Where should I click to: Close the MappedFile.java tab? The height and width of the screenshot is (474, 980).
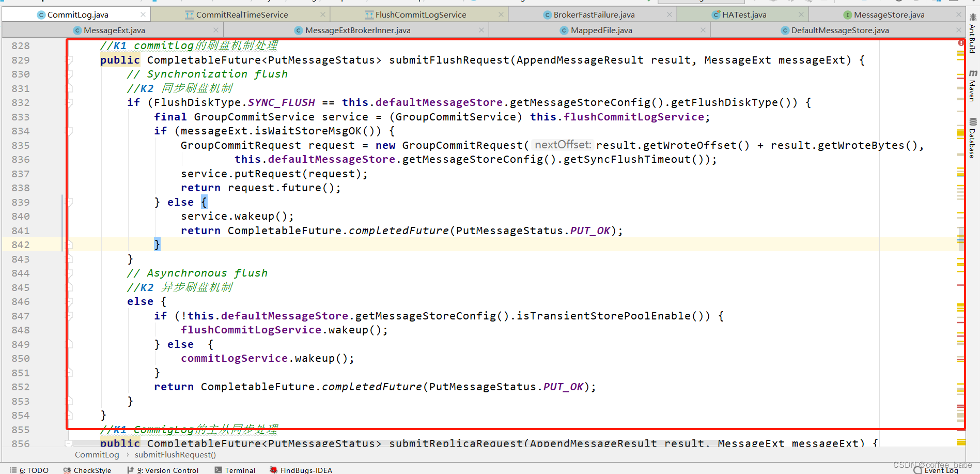pyautogui.click(x=703, y=30)
